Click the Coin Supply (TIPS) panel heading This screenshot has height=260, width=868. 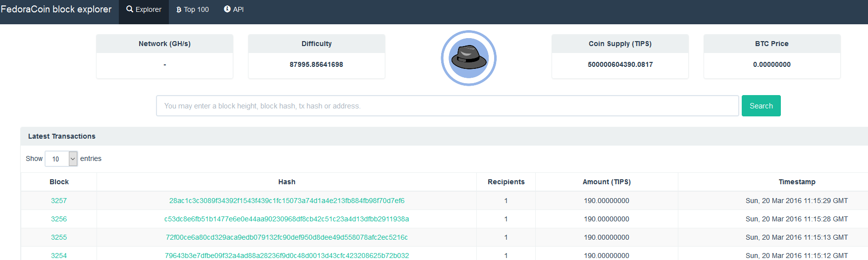tap(620, 44)
